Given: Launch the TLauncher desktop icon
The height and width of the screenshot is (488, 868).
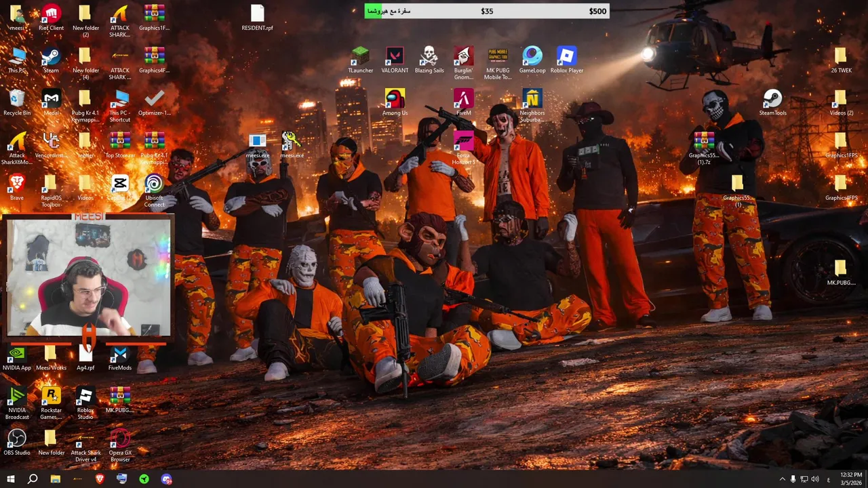Looking at the screenshot, I should [x=360, y=60].
